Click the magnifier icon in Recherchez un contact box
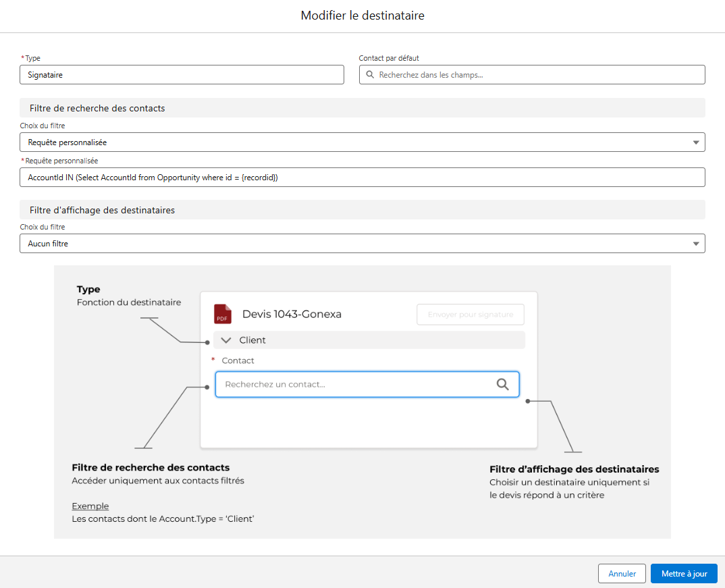 pos(503,384)
